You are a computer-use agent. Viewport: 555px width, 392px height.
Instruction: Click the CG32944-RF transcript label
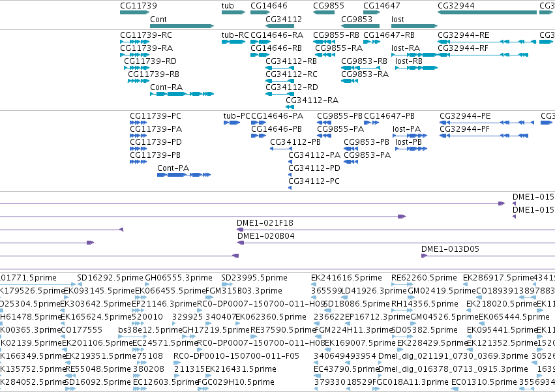coord(463,48)
